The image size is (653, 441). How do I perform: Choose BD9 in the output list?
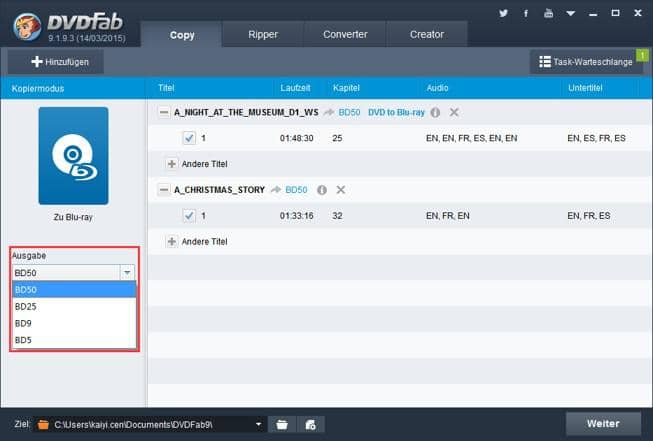[x=74, y=323]
